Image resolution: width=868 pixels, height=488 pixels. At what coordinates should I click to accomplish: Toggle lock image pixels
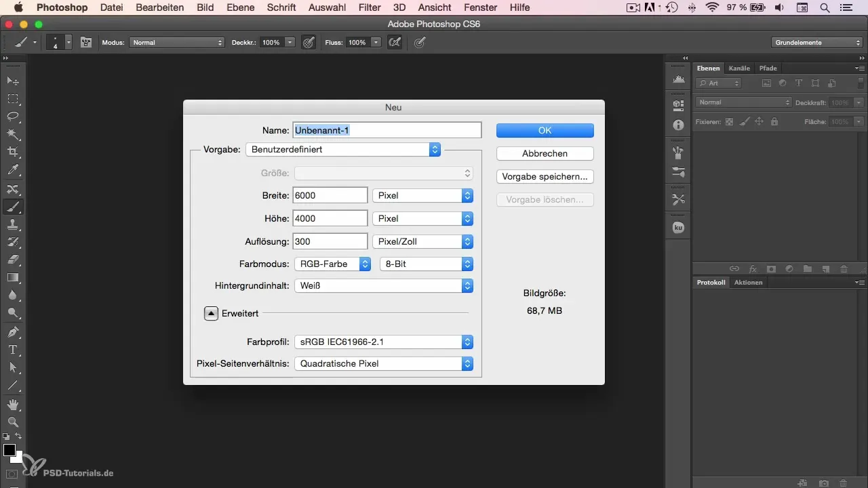click(745, 122)
